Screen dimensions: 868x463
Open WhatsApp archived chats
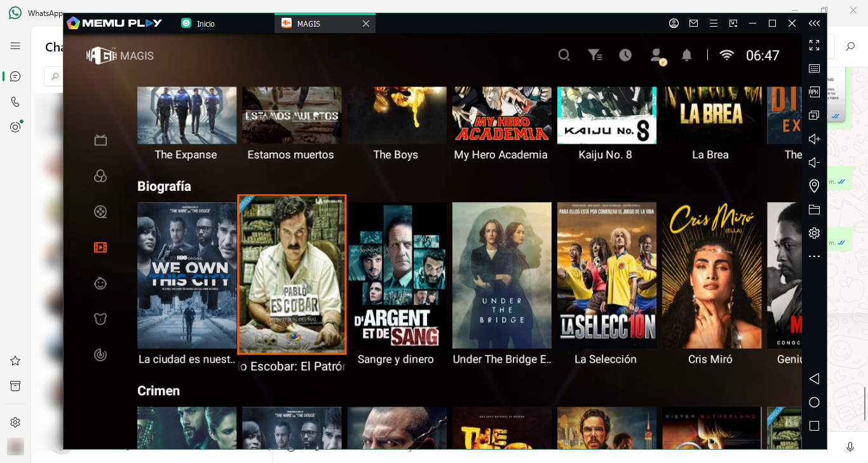coord(15,386)
